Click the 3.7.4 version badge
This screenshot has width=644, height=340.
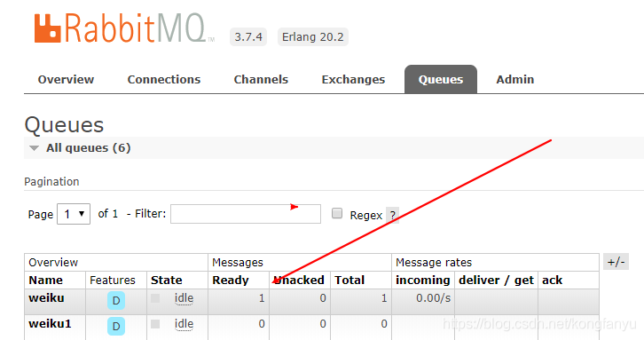tap(248, 37)
